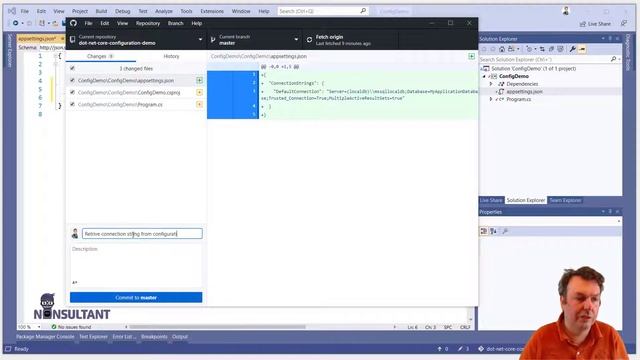Viewport: 640px width, 360px height.
Task: Open Properties wrench icon in Solution Explorer
Action: pos(573,49)
